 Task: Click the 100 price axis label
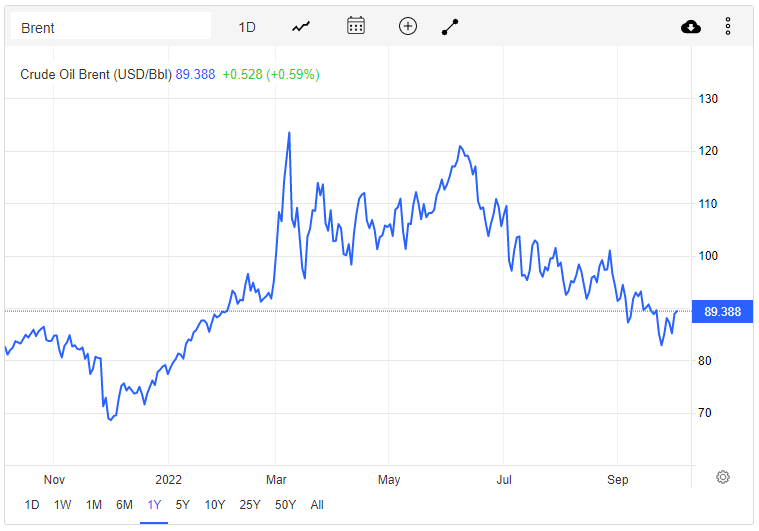(708, 256)
